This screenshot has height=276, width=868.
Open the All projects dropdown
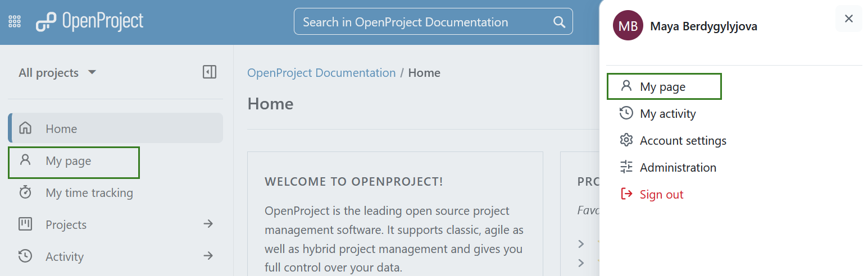click(x=57, y=73)
